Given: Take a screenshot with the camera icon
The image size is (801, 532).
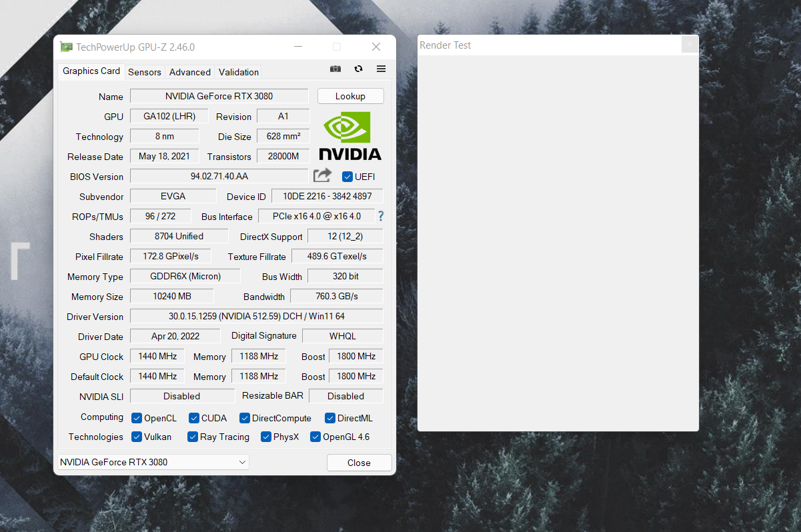Looking at the screenshot, I should coord(335,69).
